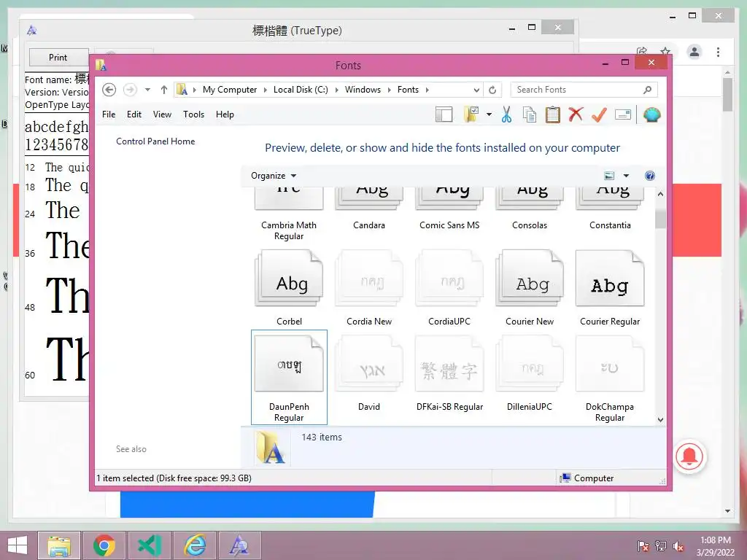Click the folder options checklist icon

point(471,114)
